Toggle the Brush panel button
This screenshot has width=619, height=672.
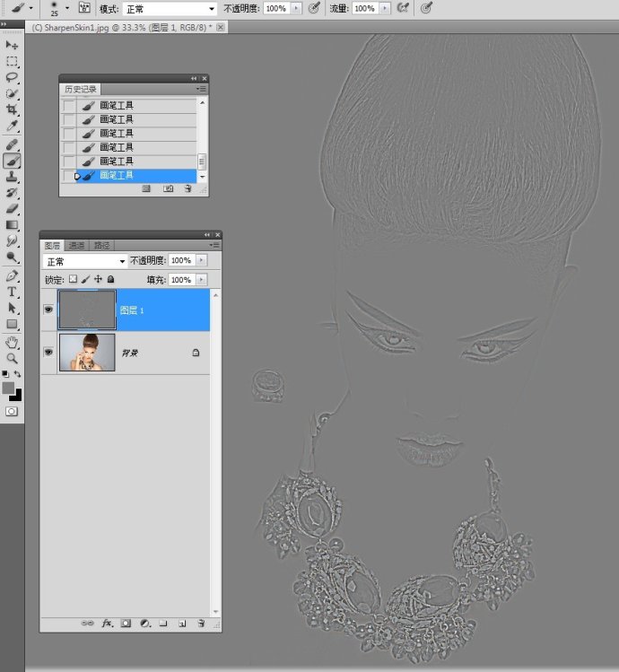pos(84,8)
